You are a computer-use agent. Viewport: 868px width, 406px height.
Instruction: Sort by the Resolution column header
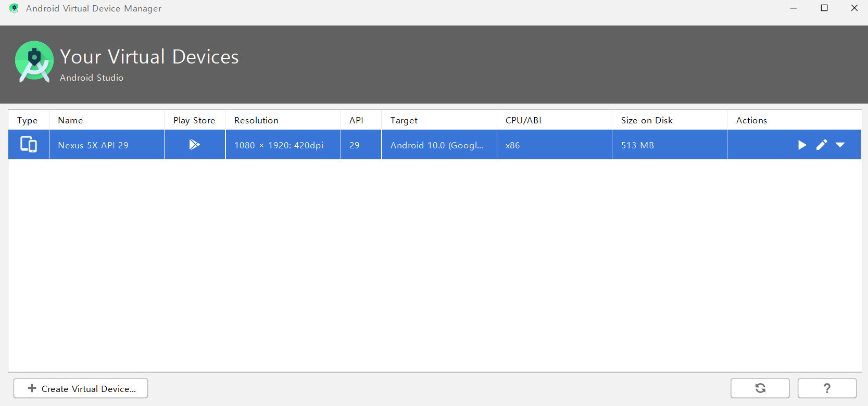pyautogui.click(x=283, y=120)
